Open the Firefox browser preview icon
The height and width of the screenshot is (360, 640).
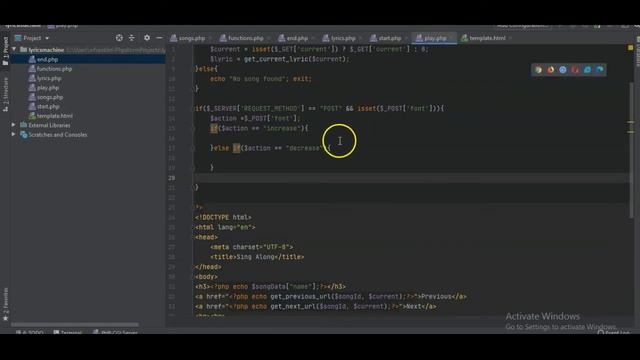551,70
